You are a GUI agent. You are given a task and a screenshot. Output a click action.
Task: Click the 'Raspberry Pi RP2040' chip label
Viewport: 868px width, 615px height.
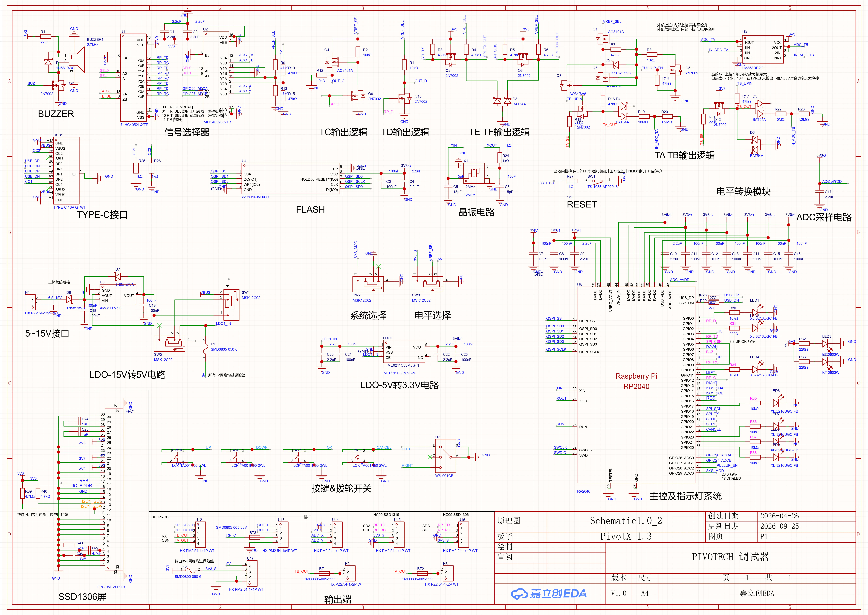click(636, 381)
